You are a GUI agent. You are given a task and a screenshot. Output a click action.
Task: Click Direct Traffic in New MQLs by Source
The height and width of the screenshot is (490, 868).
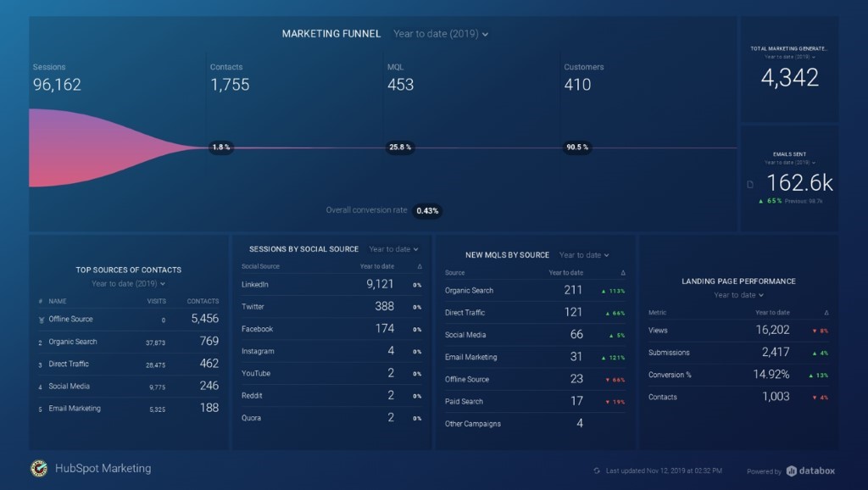tap(536, 312)
